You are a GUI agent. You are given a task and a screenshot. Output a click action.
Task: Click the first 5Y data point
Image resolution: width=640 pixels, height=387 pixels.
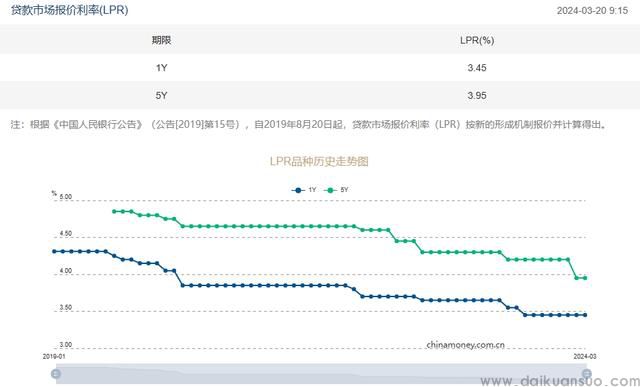pyautogui.click(x=114, y=211)
